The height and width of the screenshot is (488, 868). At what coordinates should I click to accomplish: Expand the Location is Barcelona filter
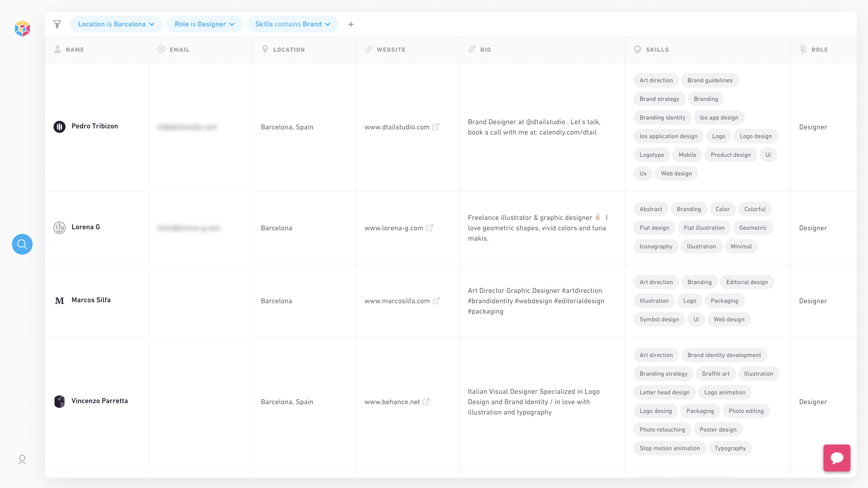(x=116, y=24)
